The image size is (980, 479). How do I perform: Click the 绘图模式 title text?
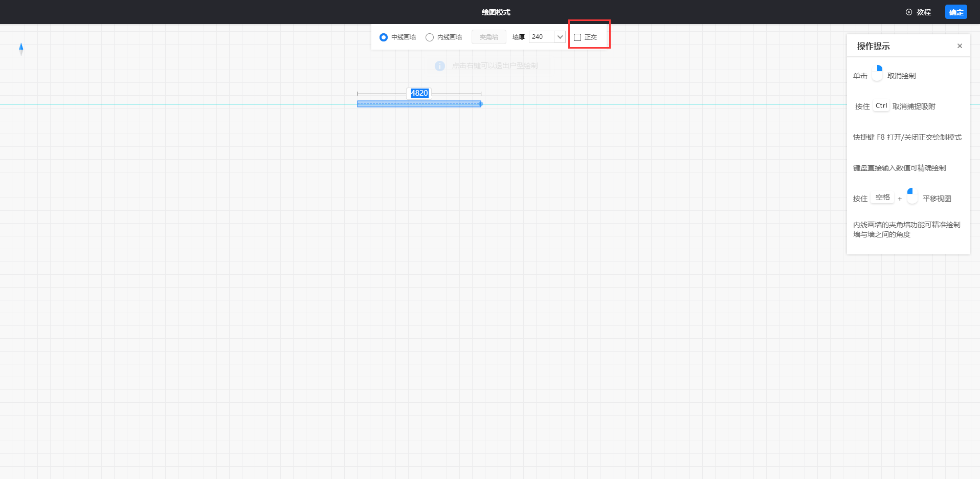tap(496, 12)
